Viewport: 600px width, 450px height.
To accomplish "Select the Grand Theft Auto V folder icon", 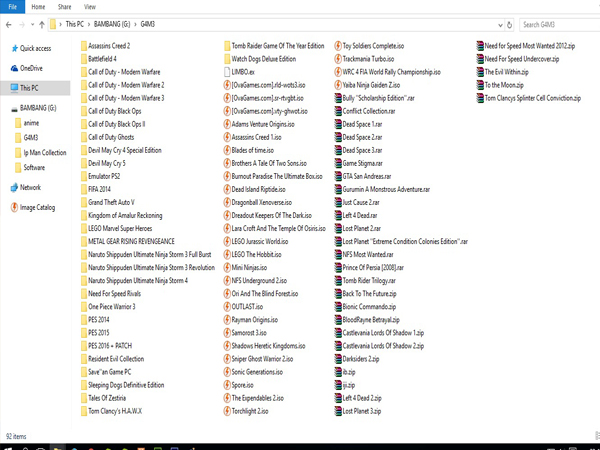I will (84, 202).
